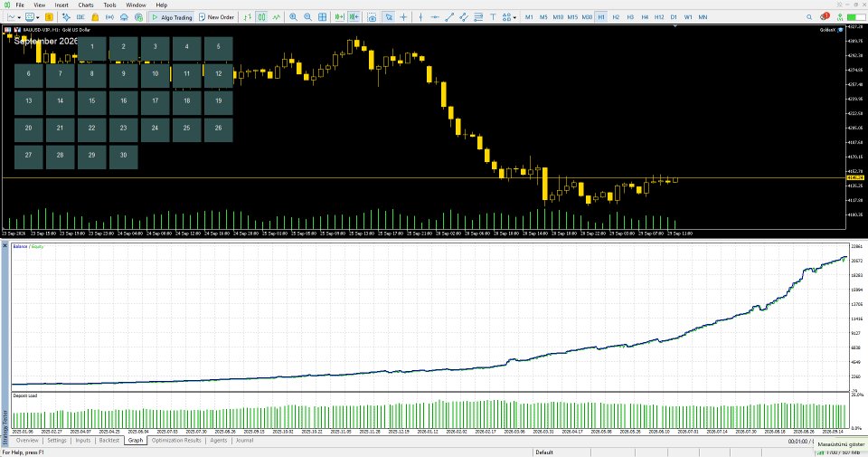Switch chart to bar chart mode
Image resolution: width=868 pixels, height=457 pixels.
pos(248,17)
